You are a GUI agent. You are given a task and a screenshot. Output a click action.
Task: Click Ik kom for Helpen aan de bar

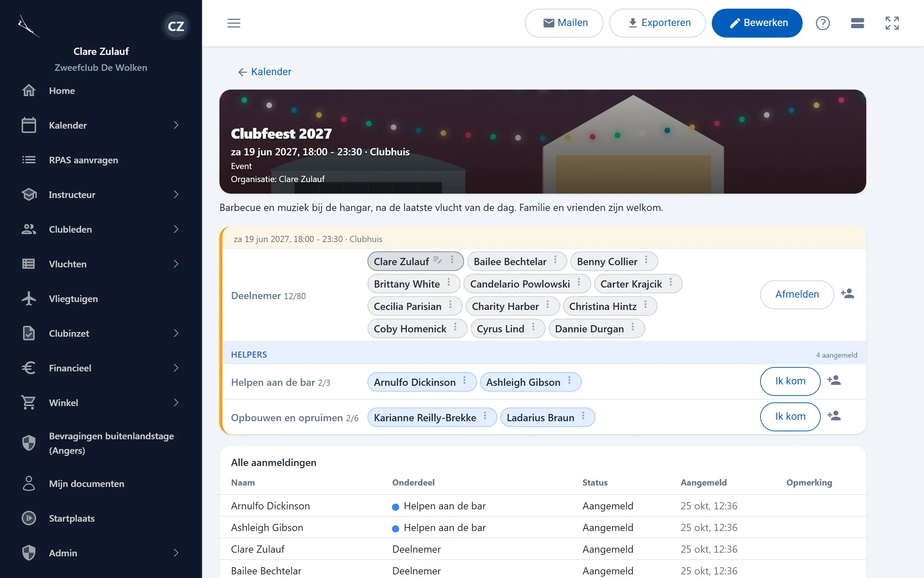click(x=790, y=381)
